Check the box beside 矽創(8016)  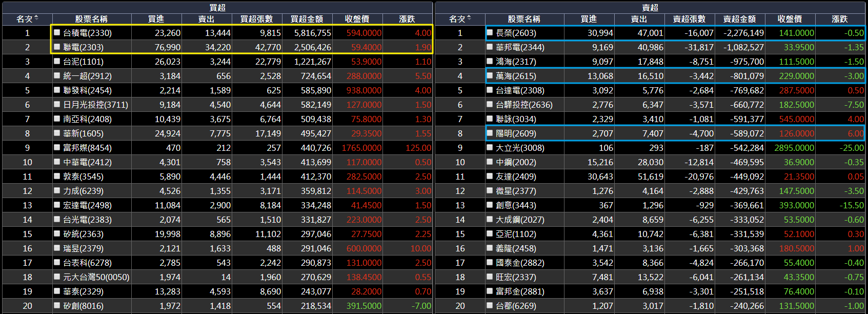(x=57, y=305)
